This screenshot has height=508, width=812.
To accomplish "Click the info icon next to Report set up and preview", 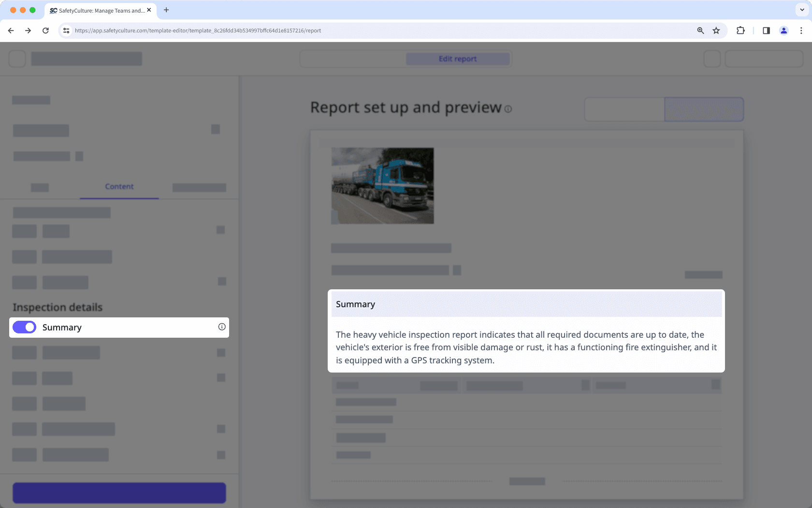I will pyautogui.click(x=508, y=109).
